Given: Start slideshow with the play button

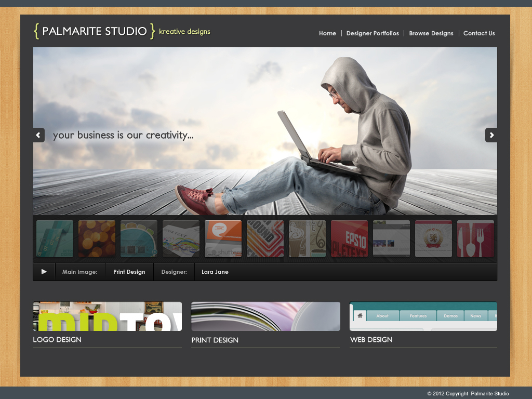Looking at the screenshot, I should 44,272.
